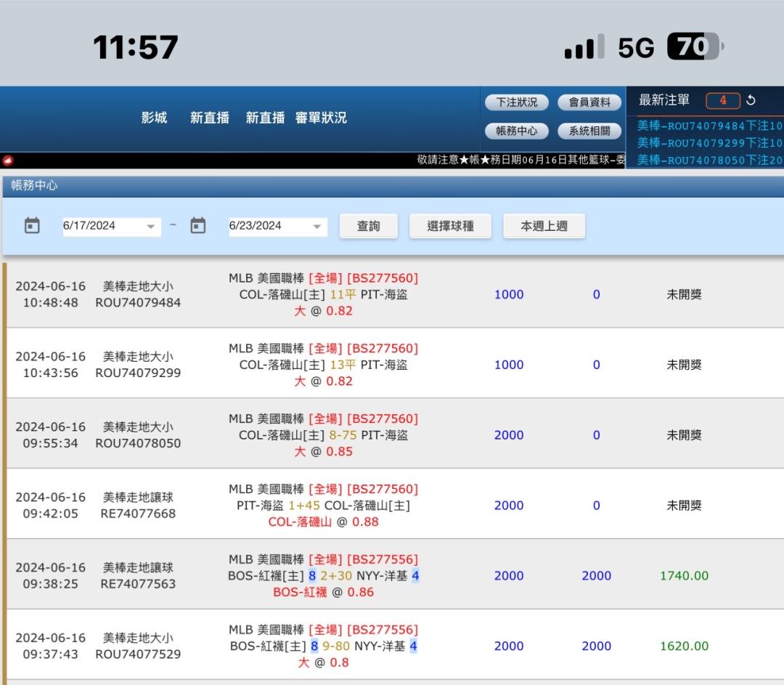Open latest bet link ROU74079484
The height and width of the screenshot is (685, 784).
coord(709,126)
